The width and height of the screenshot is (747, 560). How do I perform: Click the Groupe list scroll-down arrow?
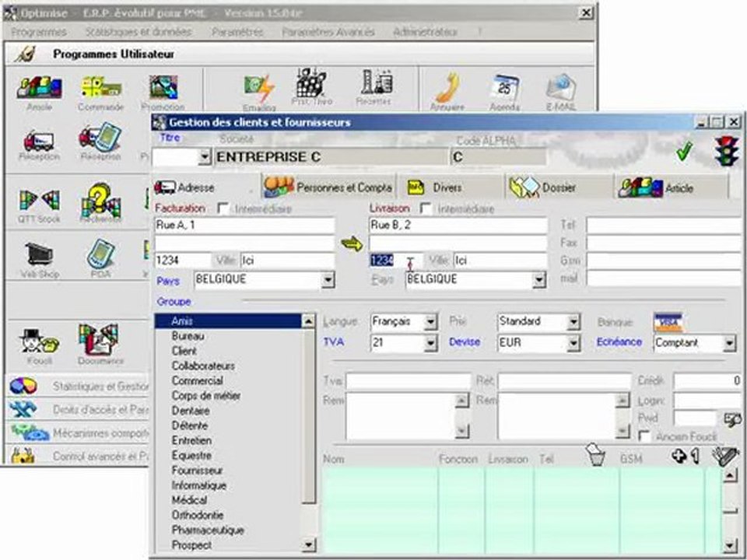[309, 544]
